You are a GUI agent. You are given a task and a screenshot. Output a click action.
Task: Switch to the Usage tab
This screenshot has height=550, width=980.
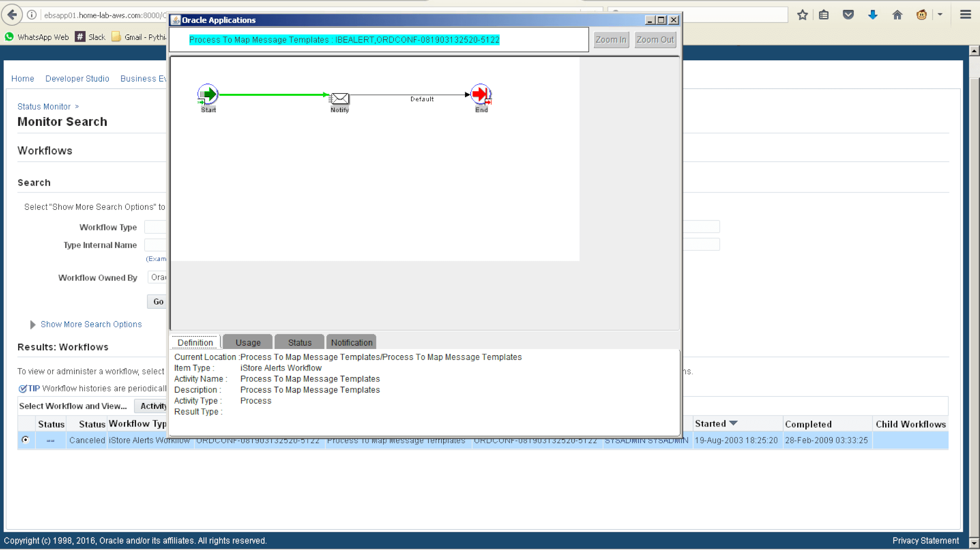(x=248, y=342)
